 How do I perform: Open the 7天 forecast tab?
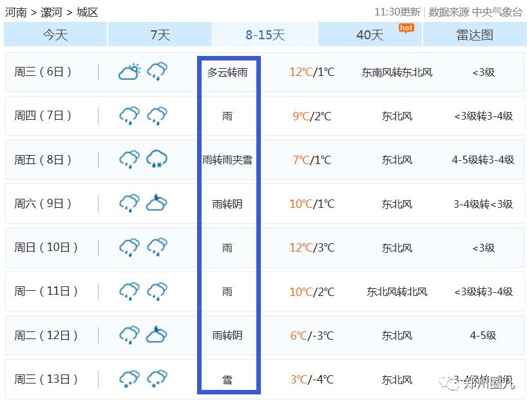tap(160, 35)
